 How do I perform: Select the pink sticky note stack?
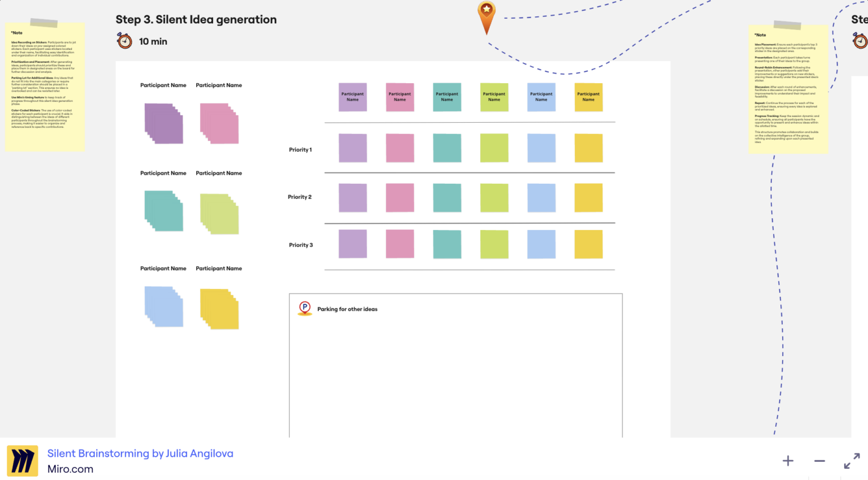pos(219,123)
